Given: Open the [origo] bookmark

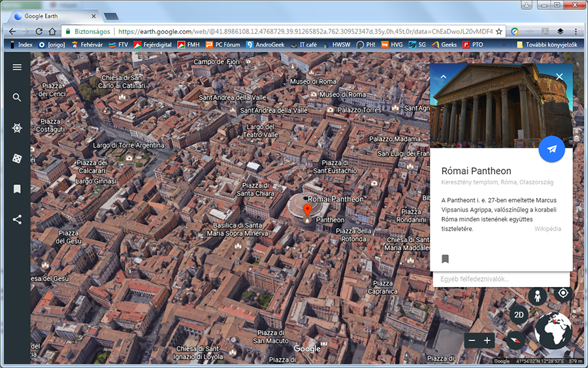Looking at the screenshot, I should (52, 44).
